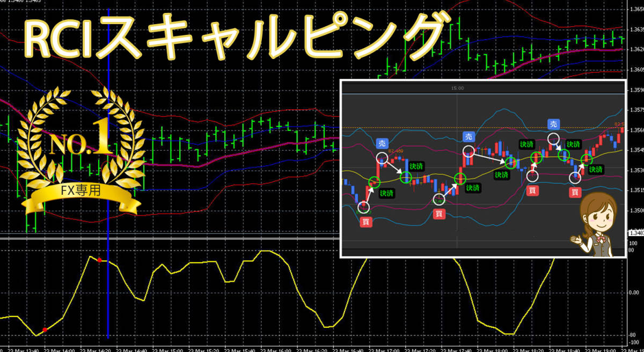Screen dimensions: 644x352
Task: Click the RCIスキャルピング title text
Action: point(236,38)
